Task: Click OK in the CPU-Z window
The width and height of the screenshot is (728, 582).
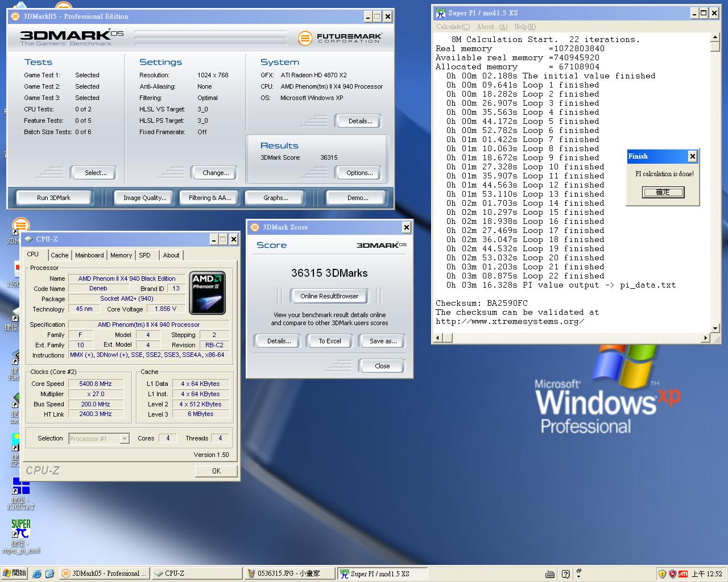Action: tap(216, 471)
